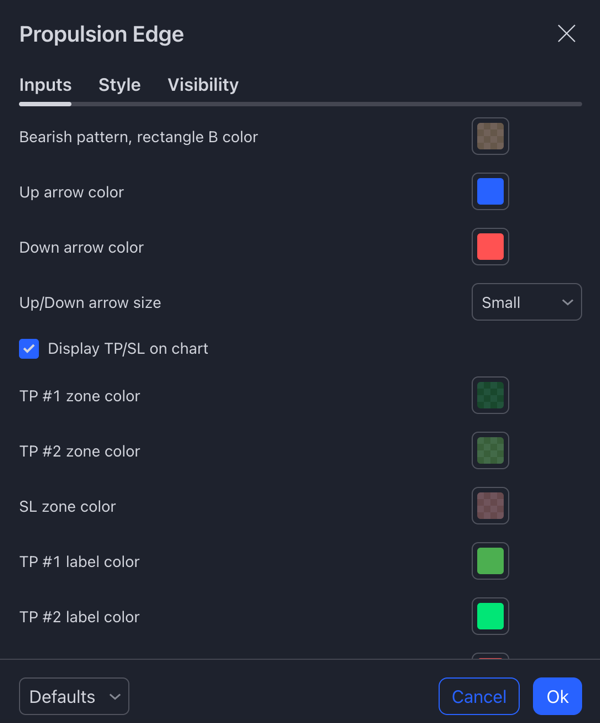The height and width of the screenshot is (723, 600).
Task: Open the Up/Down arrow size dropdown
Action: [x=527, y=302]
